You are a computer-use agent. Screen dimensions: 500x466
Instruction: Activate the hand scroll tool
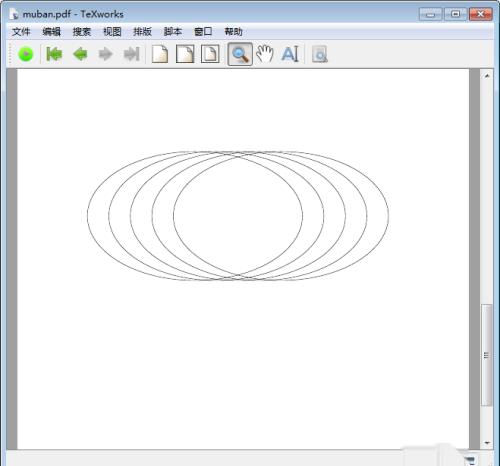pos(265,54)
